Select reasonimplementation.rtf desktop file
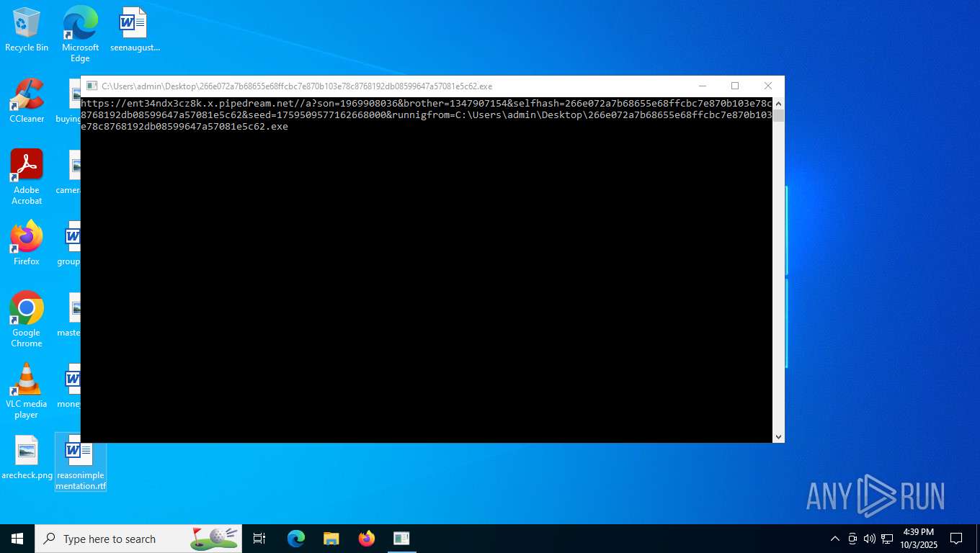The height and width of the screenshot is (553, 980). (81, 462)
